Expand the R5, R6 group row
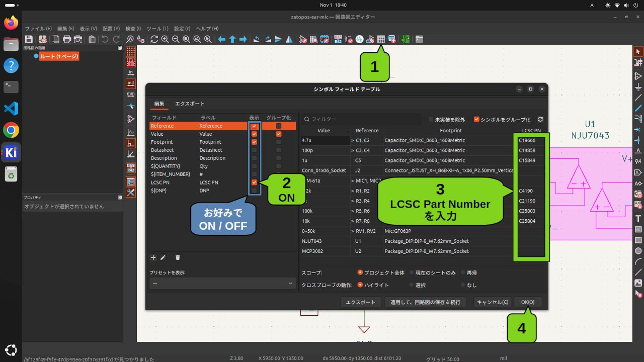 [353, 211]
